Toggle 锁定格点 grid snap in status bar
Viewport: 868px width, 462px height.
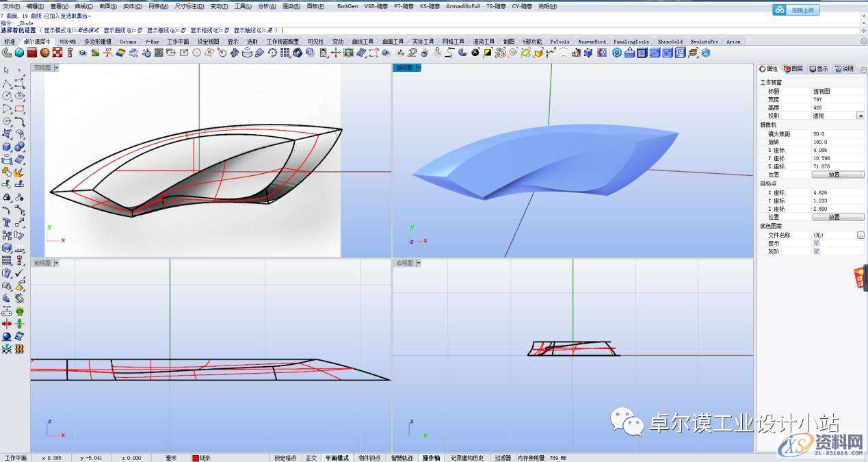pyautogui.click(x=285, y=458)
